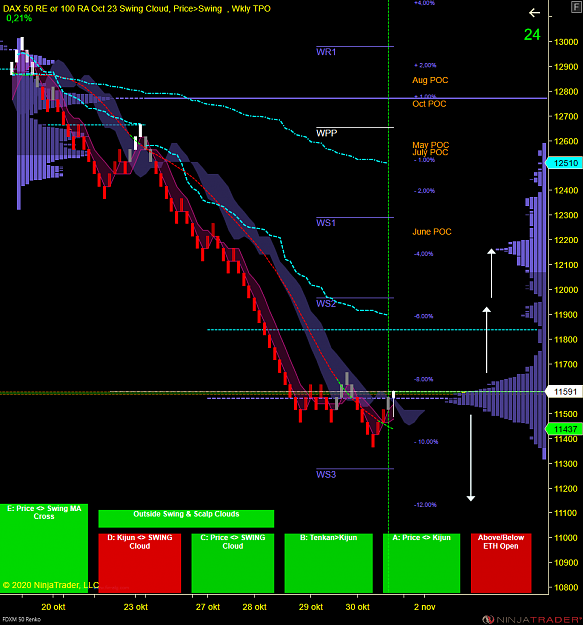The width and height of the screenshot is (583, 625).
Task: Click the -4.00% percent level label
Action: coord(423,254)
